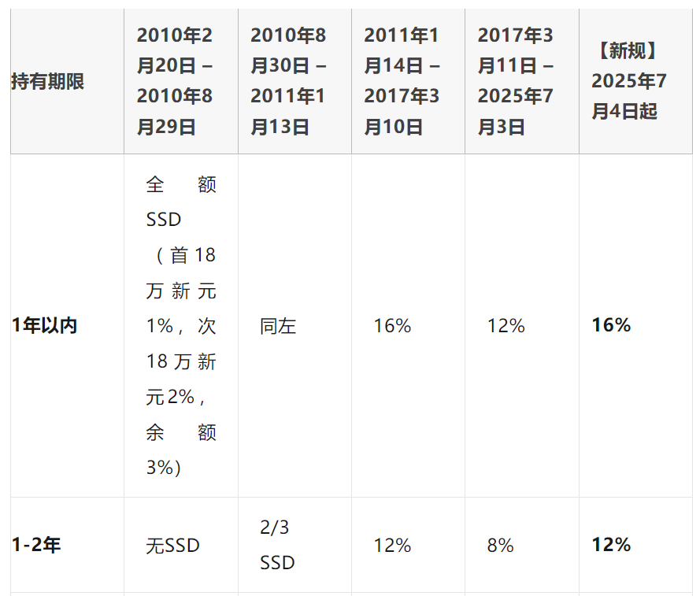The image size is (700, 596).
Task: Select the 2/3 SSD cell
Action: tap(277, 545)
